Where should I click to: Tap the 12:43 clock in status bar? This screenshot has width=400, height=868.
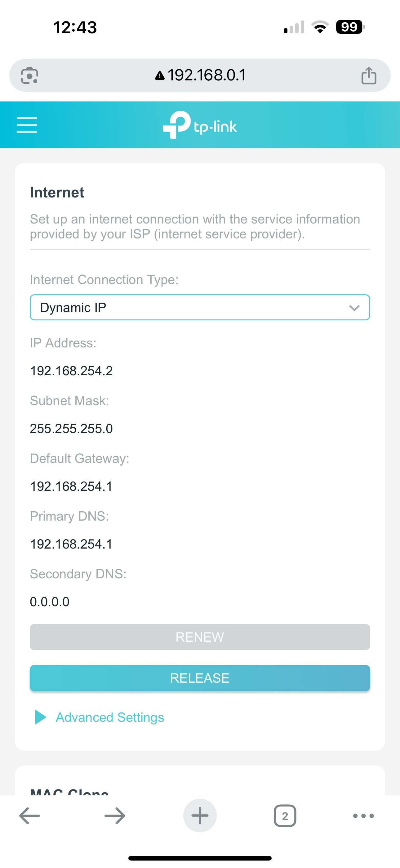coord(75,27)
